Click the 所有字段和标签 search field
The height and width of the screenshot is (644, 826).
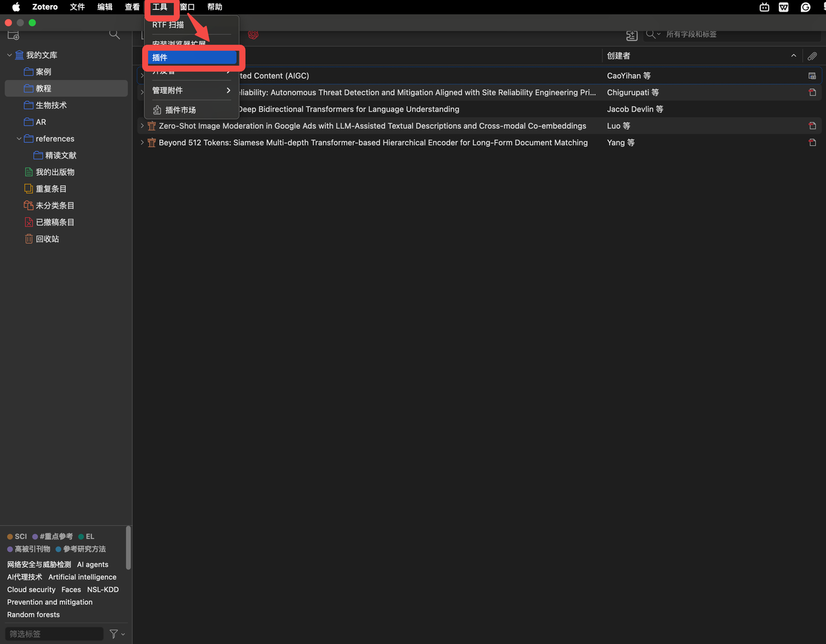731,34
